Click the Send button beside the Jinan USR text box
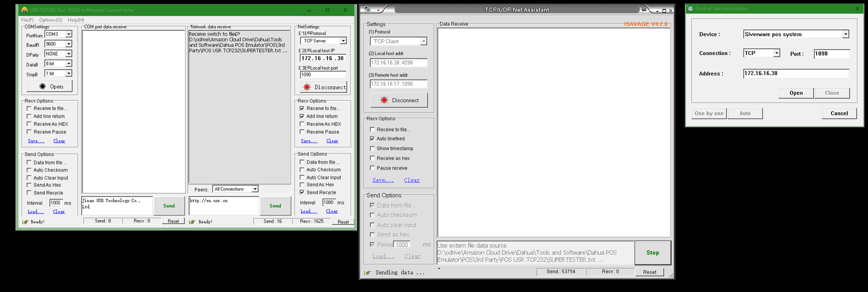The width and height of the screenshot is (868, 292). coord(169,206)
